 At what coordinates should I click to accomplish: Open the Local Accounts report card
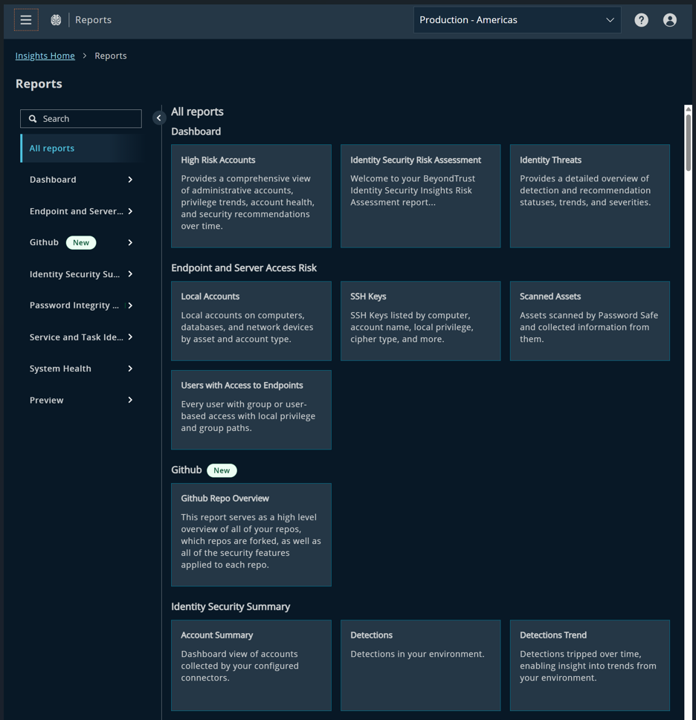[x=251, y=321]
